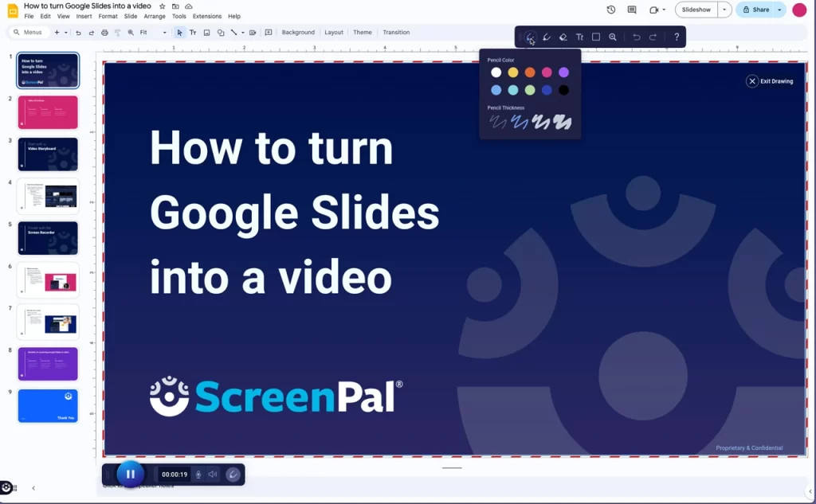
Task: Open the line type dropdown arrow
Action: point(242,33)
